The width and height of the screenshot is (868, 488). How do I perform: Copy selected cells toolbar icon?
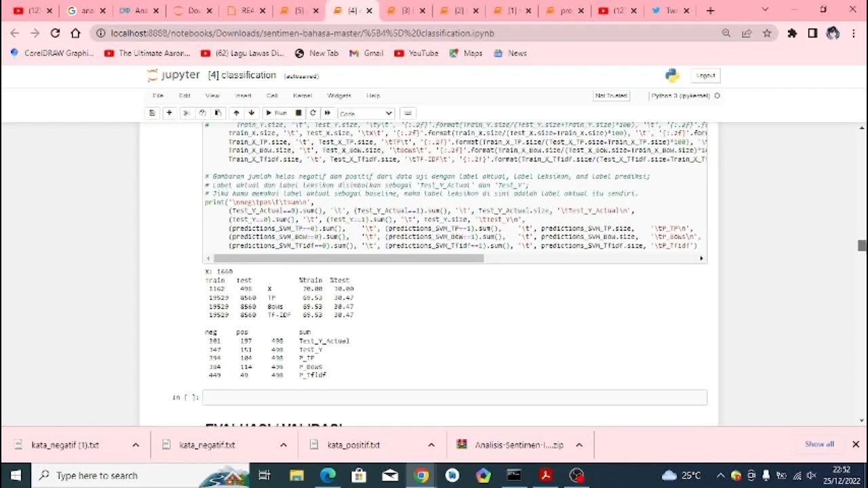(202, 113)
